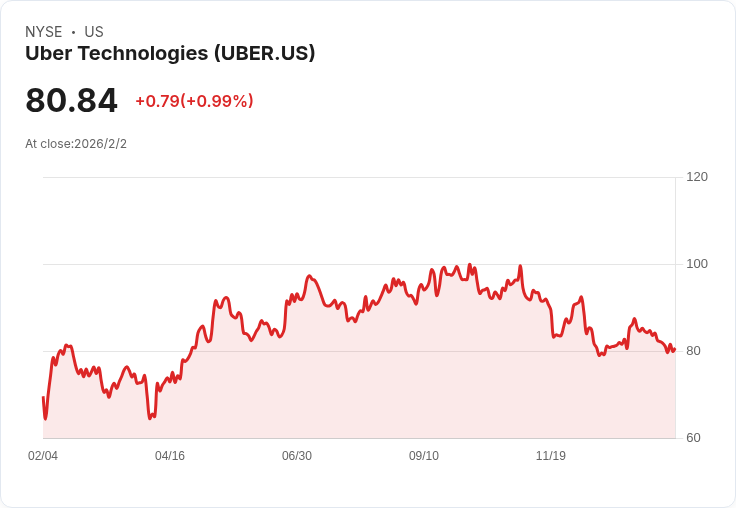Click the US market label
Viewport: 736px width, 508px height.
coord(94,32)
